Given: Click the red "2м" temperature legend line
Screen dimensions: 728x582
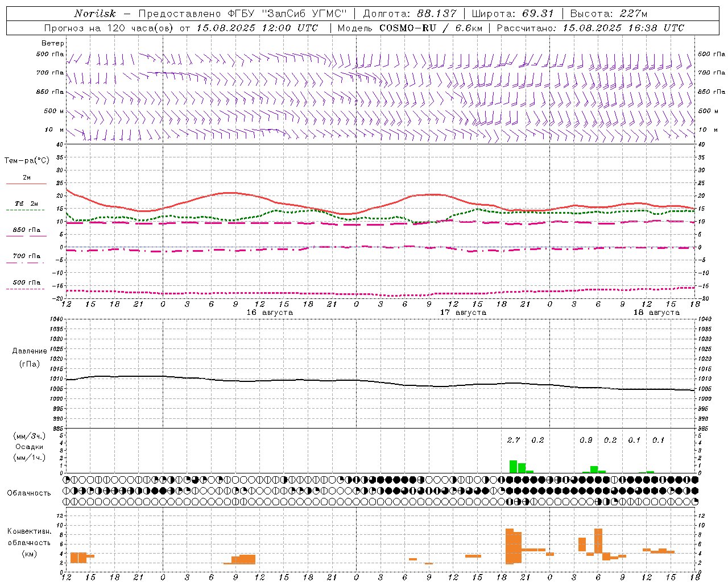Looking at the screenshot, I should coord(26,184).
